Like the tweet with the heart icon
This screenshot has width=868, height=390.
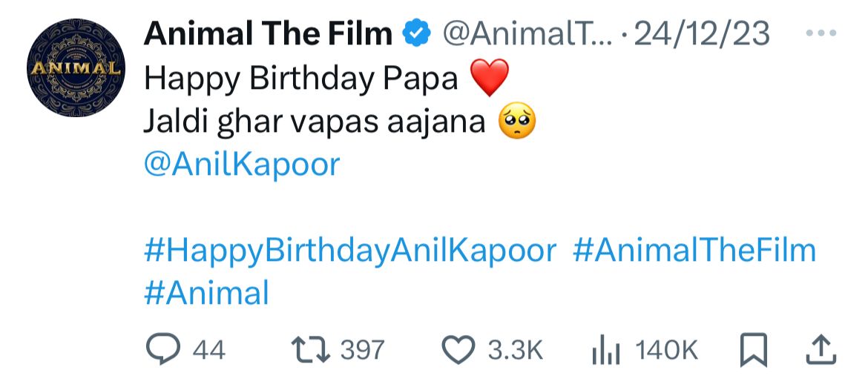pyautogui.click(x=458, y=350)
